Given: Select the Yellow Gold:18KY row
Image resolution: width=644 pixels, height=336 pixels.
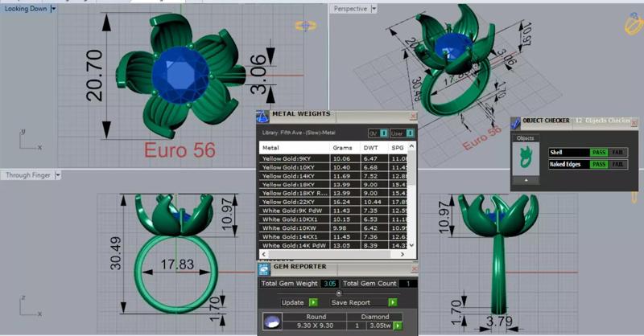Looking at the screenshot, I should (x=333, y=185).
